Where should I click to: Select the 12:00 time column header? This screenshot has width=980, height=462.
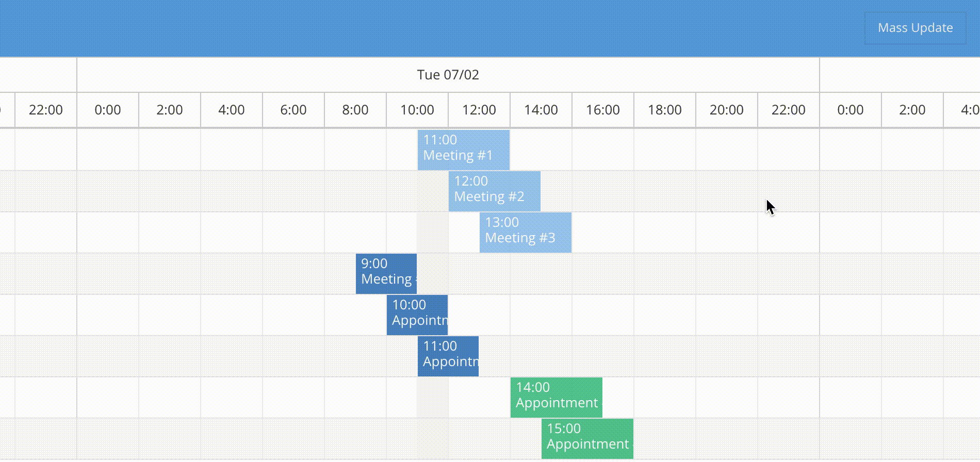click(x=479, y=110)
